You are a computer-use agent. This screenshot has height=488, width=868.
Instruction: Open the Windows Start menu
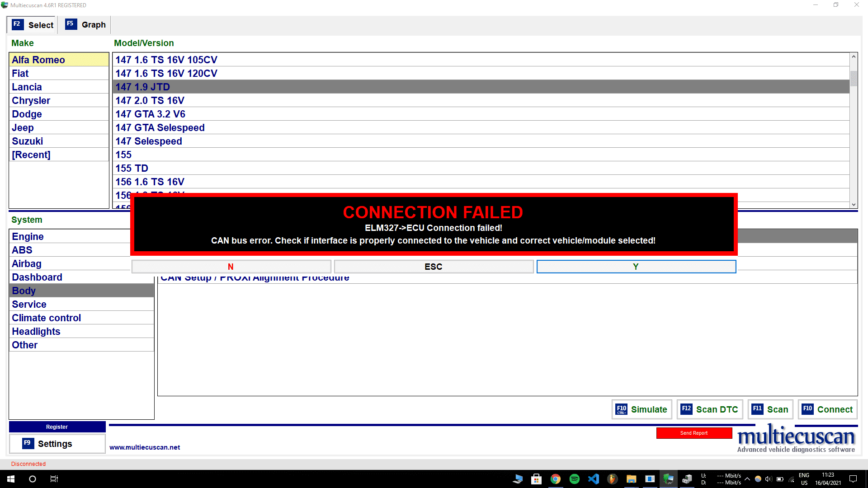tap(11, 479)
